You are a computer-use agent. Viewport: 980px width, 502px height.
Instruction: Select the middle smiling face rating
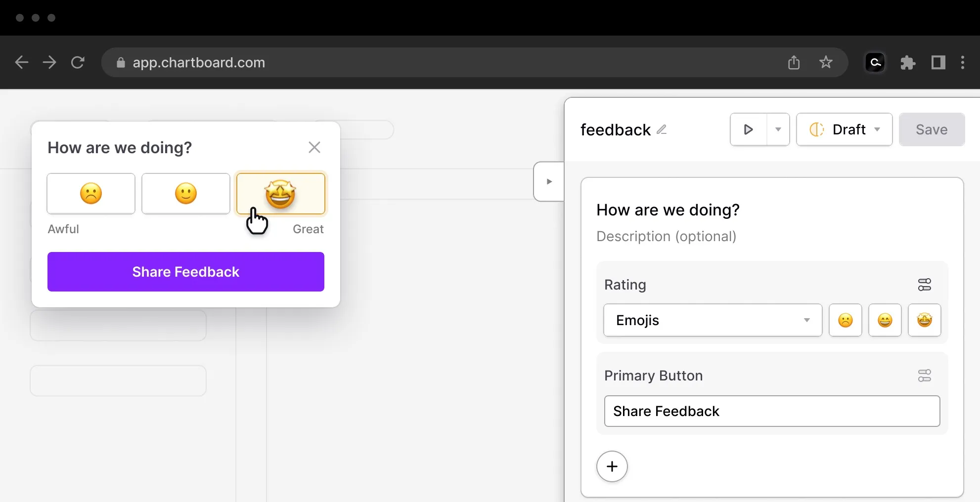186,193
